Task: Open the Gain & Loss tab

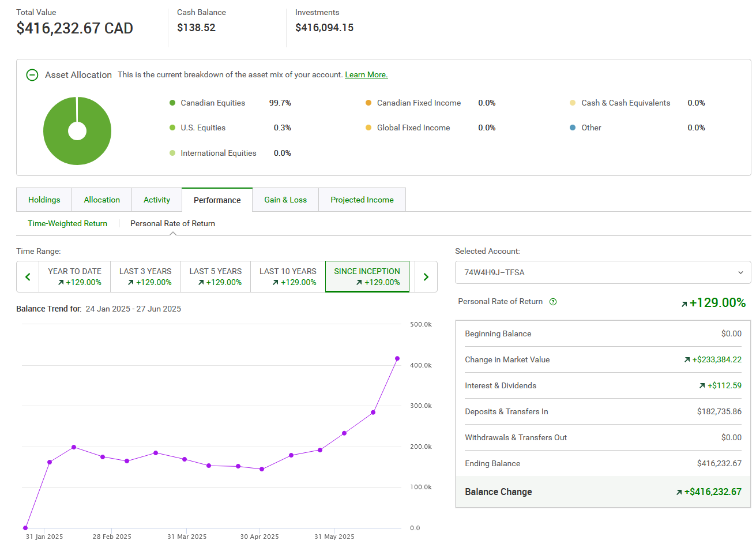Action: click(x=285, y=200)
